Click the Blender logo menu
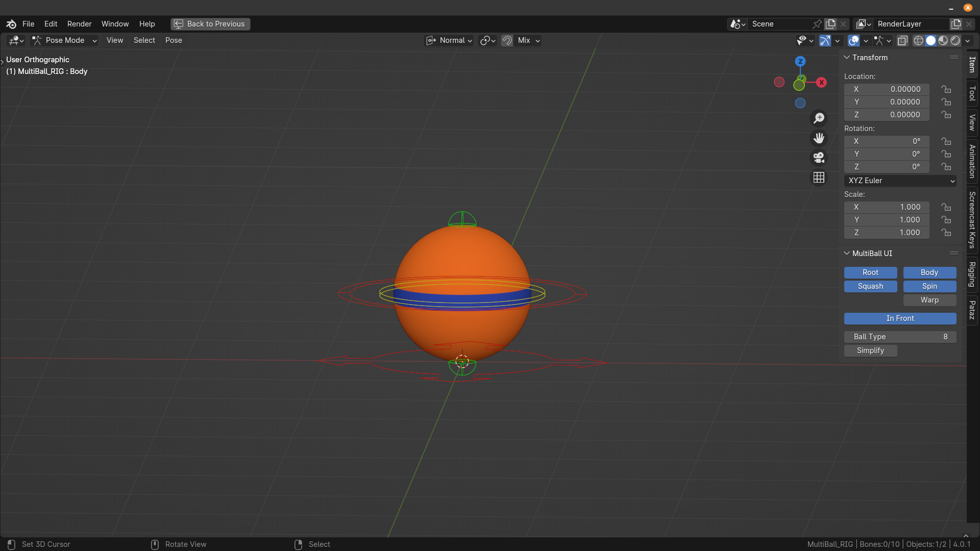The height and width of the screenshot is (551, 980). pos(11,24)
